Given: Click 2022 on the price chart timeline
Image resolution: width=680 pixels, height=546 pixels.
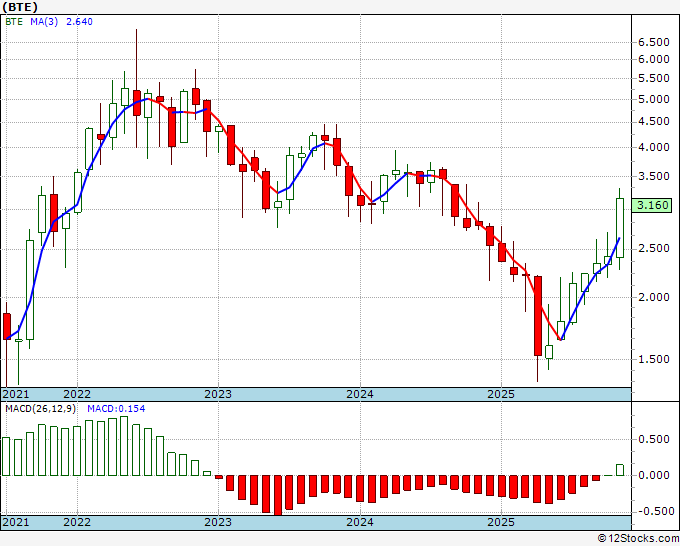Looking at the screenshot, I should [x=77, y=394].
